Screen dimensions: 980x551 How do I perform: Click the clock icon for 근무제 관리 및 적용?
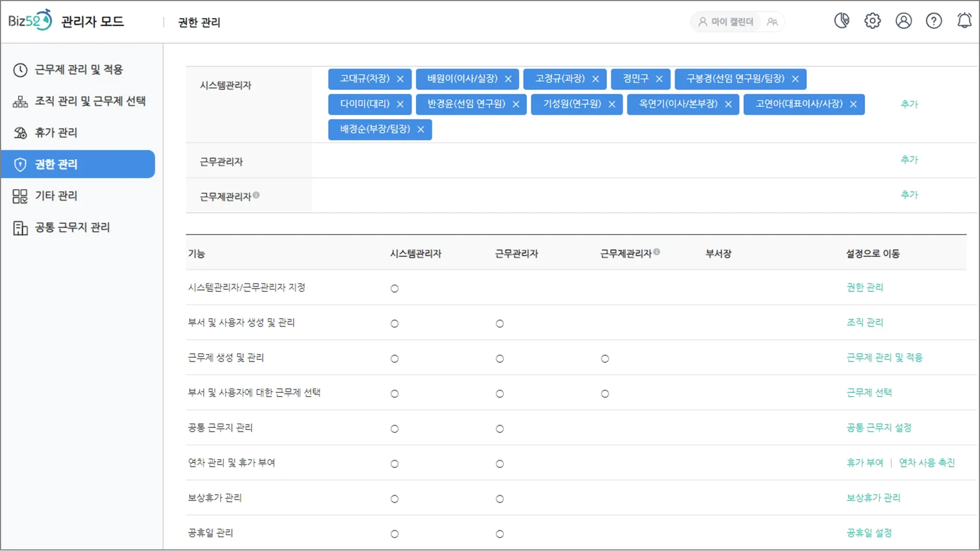coord(20,70)
